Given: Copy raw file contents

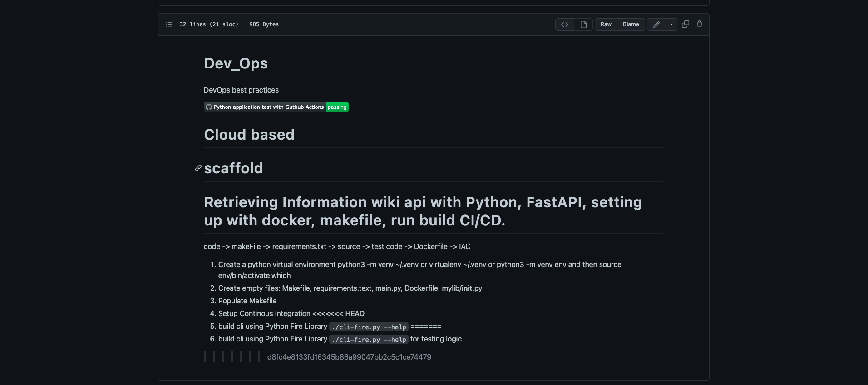Looking at the screenshot, I should 686,24.
